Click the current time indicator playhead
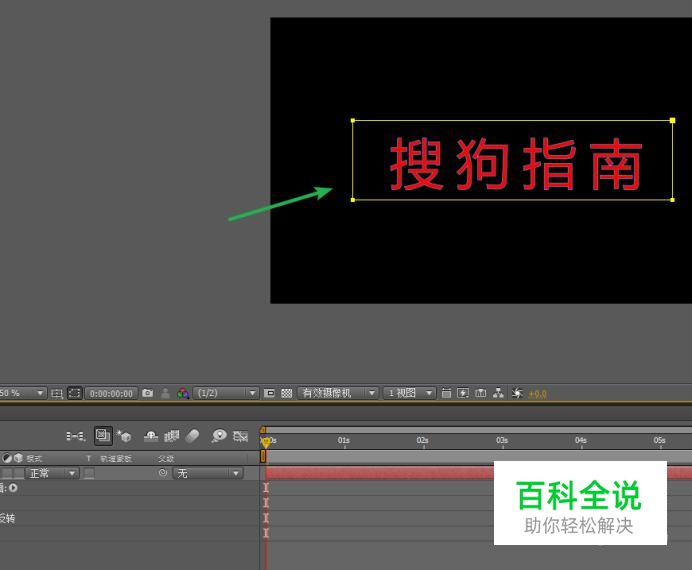This screenshot has height=570, width=692. pyautogui.click(x=266, y=442)
